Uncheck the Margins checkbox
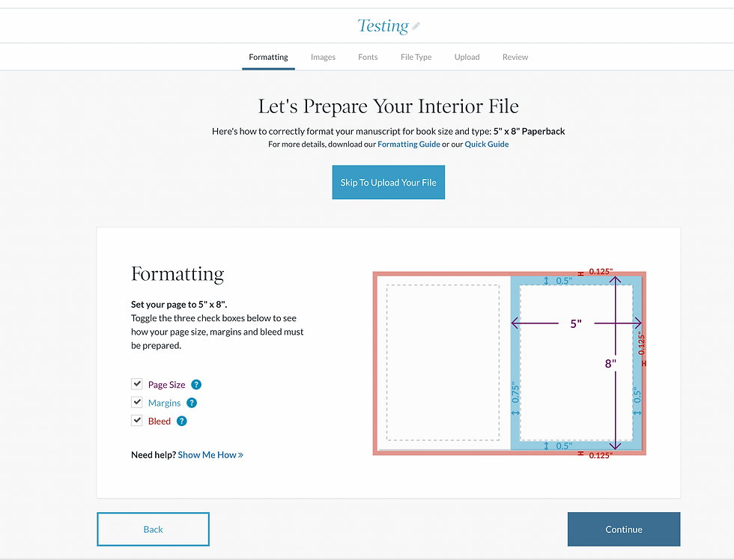Image resolution: width=734 pixels, height=560 pixels. click(x=136, y=402)
